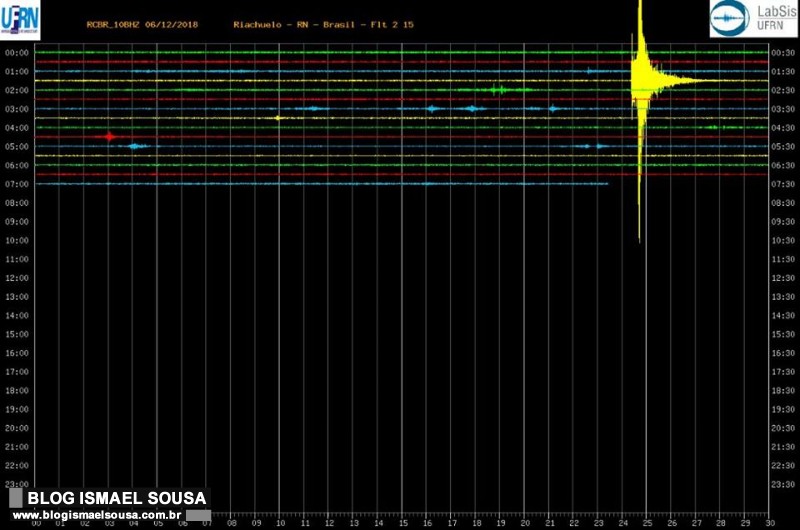Click minute label 15 on the bottom axis
Image resolution: width=800 pixels, height=530 pixels.
point(403,523)
